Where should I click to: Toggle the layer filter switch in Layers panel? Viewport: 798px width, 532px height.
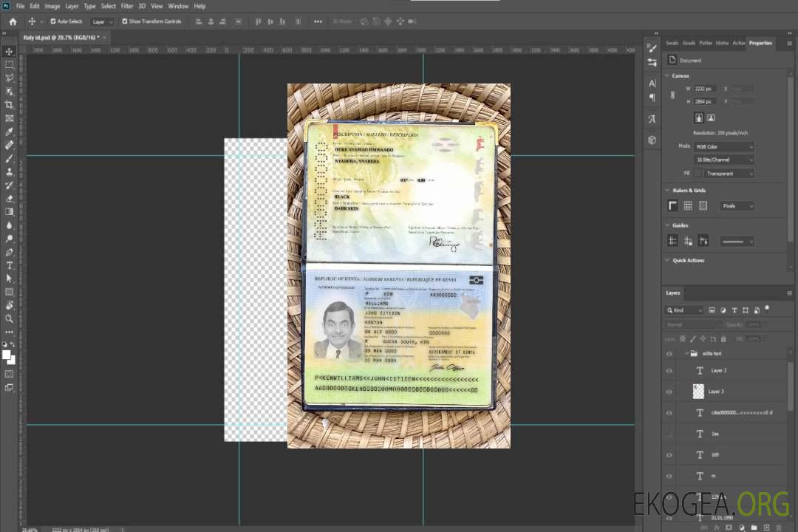pos(767,309)
